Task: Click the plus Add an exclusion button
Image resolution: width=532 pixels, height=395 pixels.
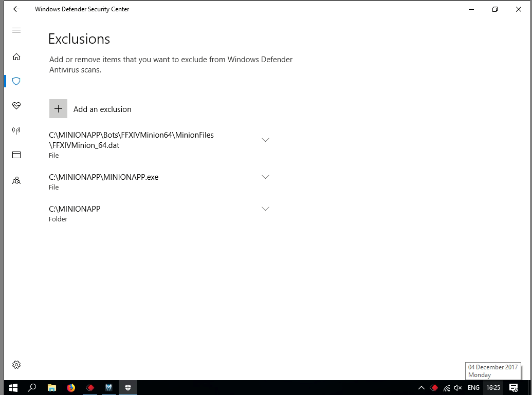Action: pyautogui.click(x=59, y=109)
